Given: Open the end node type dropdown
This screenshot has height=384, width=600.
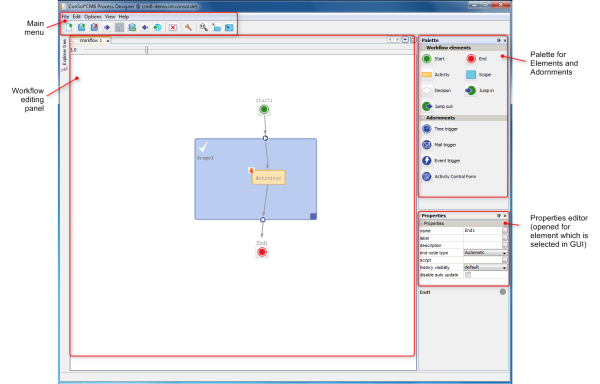Looking at the screenshot, I should (485, 253).
